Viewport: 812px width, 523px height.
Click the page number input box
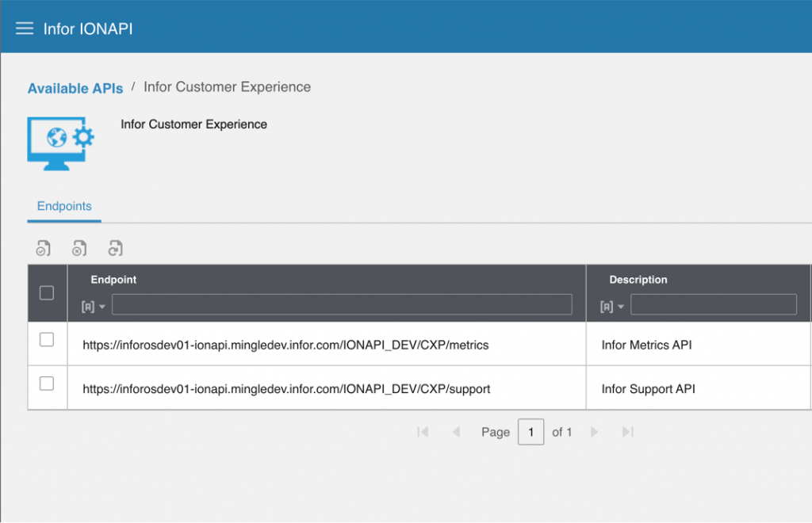530,432
